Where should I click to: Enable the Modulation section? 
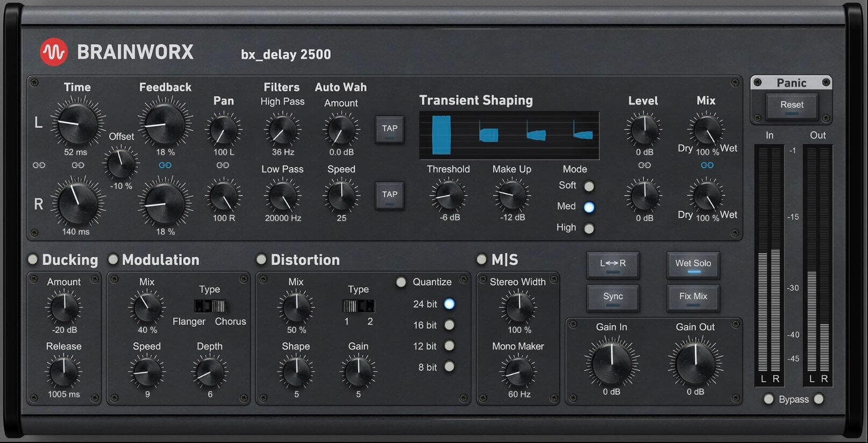pos(113,260)
